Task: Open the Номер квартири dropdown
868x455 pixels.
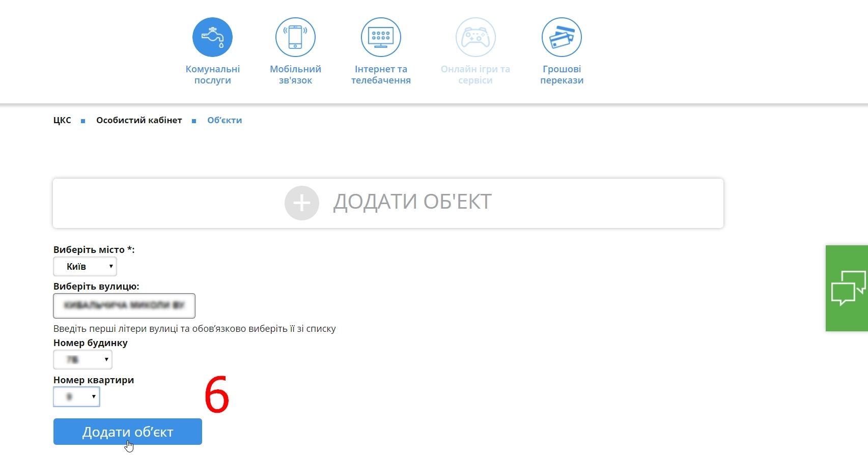Action: [x=76, y=397]
